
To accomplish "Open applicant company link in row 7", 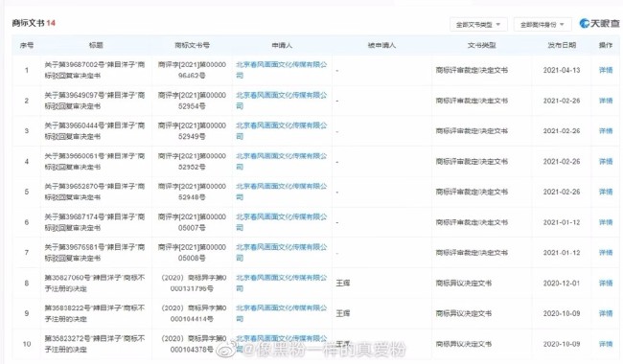I will pyautogui.click(x=281, y=253).
